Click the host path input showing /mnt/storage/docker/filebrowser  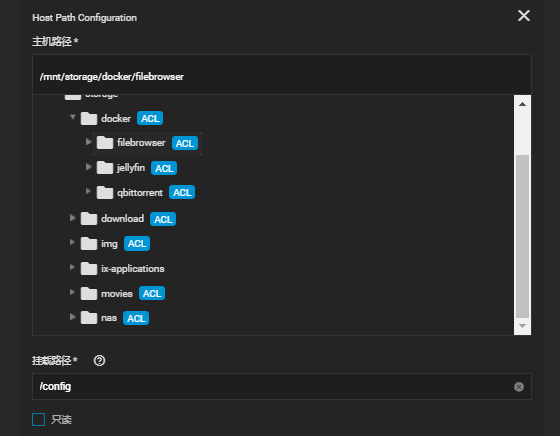pyautogui.click(x=282, y=75)
